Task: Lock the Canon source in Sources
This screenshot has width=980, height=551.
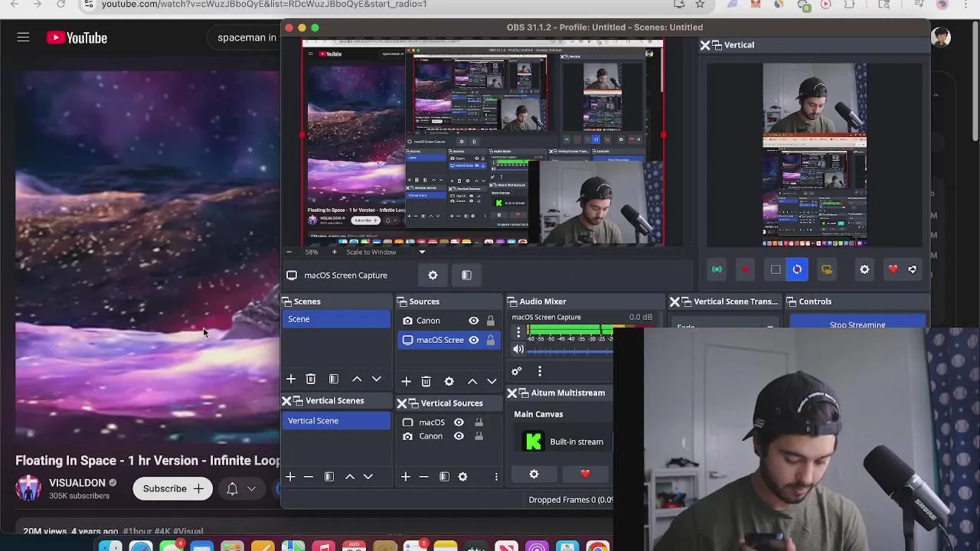Action: 491,321
